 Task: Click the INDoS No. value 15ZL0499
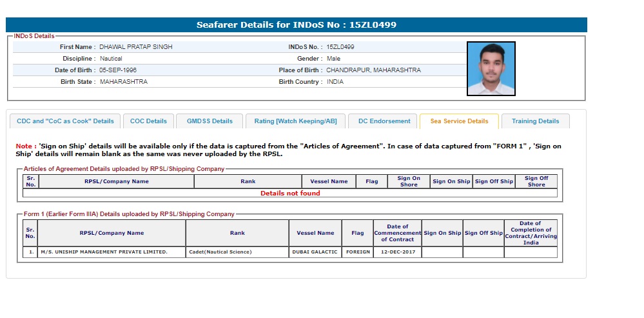[x=340, y=47]
